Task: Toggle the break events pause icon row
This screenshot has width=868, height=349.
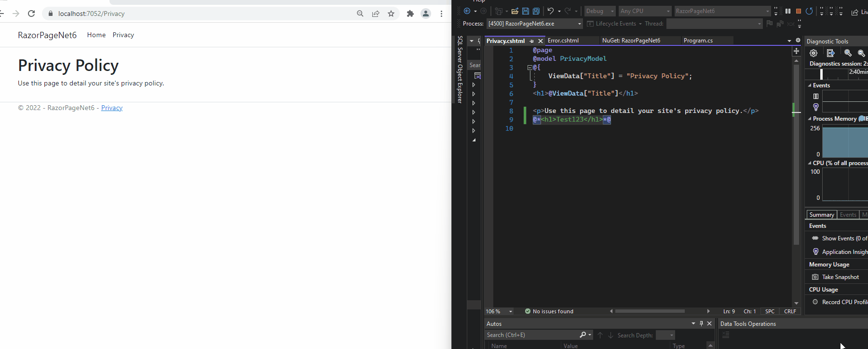Action: click(x=816, y=96)
